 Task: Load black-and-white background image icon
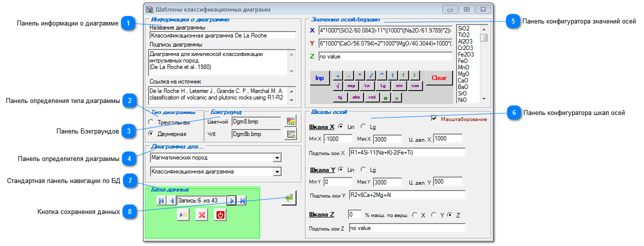pyautogui.click(x=290, y=134)
